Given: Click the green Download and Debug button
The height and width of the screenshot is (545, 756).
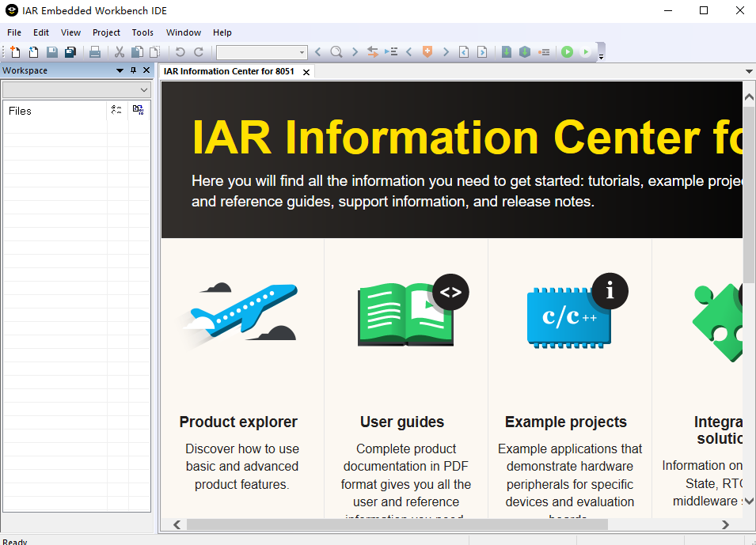Looking at the screenshot, I should (x=567, y=52).
